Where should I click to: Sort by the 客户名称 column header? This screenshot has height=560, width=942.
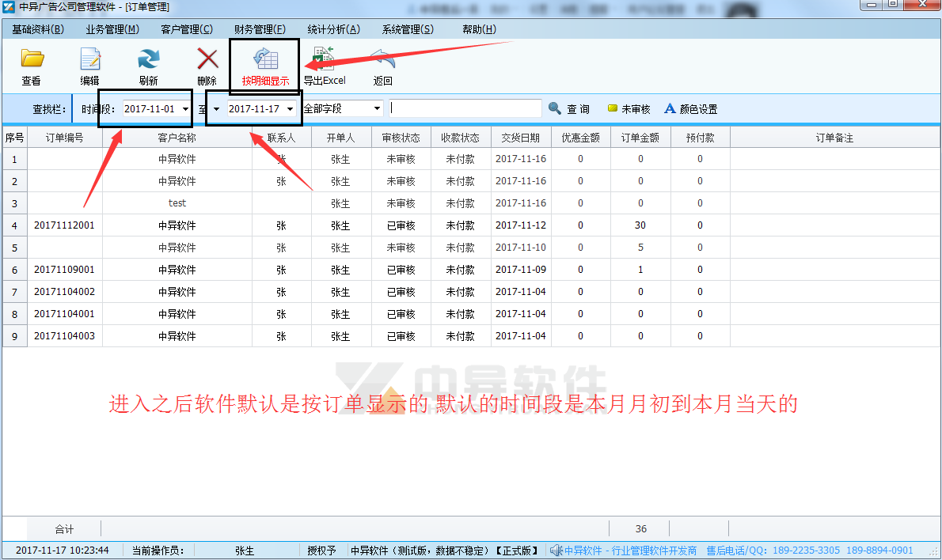tap(177, 138)
